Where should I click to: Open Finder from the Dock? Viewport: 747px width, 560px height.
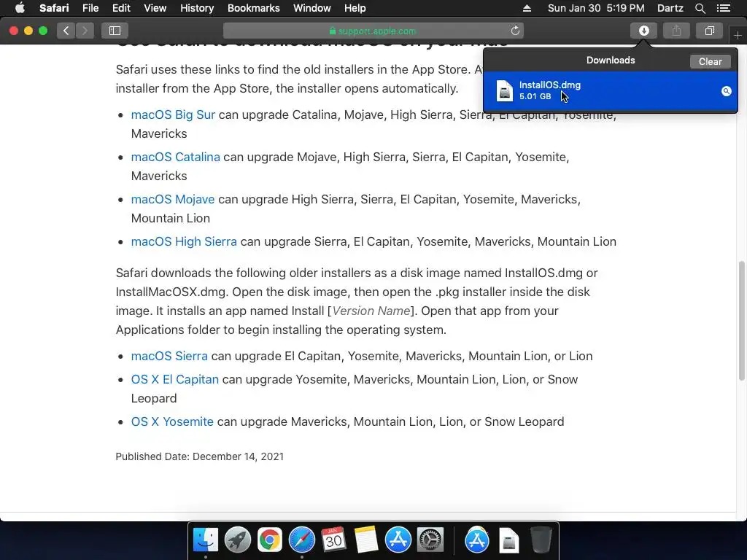click(x=206, y=540)
